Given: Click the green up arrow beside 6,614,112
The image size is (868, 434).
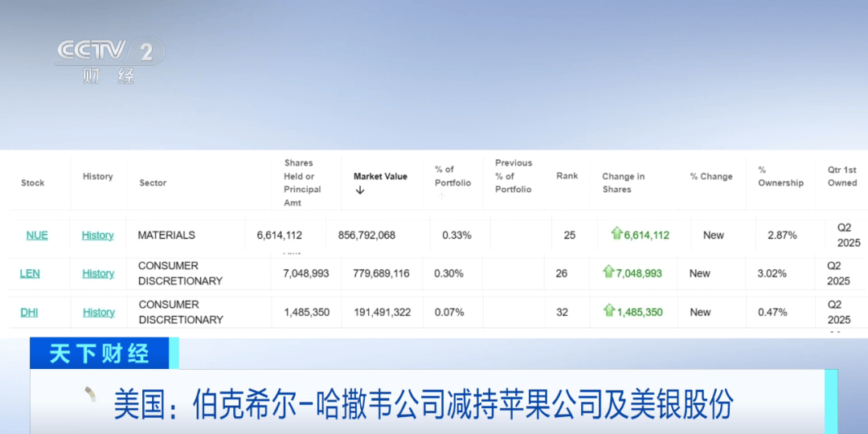Looking at the screenshot, I should pos(616,233).
